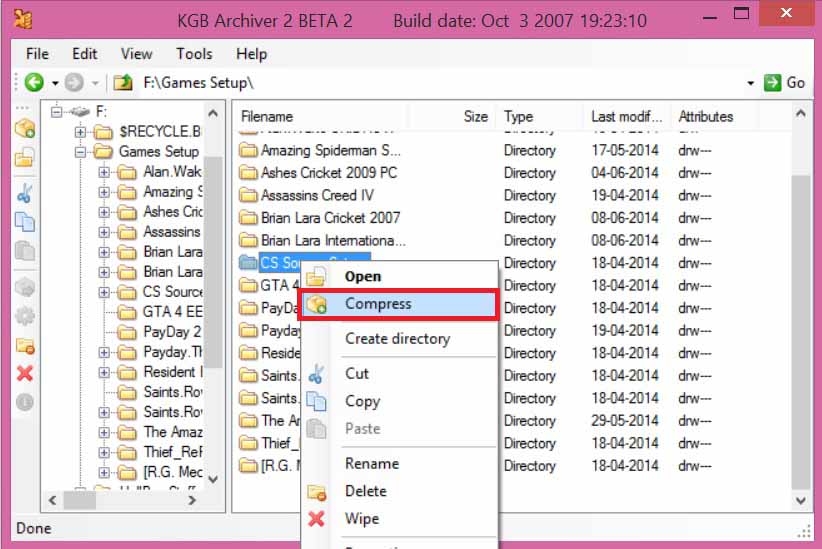Click tree panel vertical scroll down arrow
This screenshot has width=822, height=549.
click(x=213, y=479)
